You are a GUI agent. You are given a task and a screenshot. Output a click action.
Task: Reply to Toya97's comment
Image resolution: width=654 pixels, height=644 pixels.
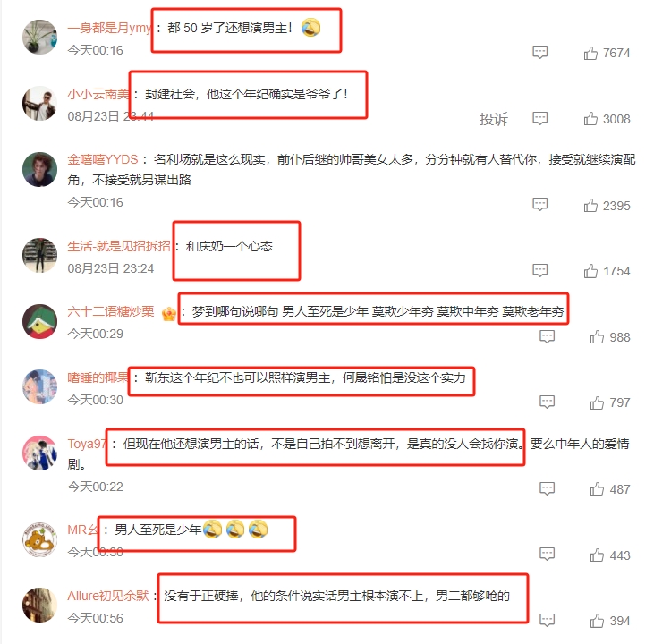[547, 488]
